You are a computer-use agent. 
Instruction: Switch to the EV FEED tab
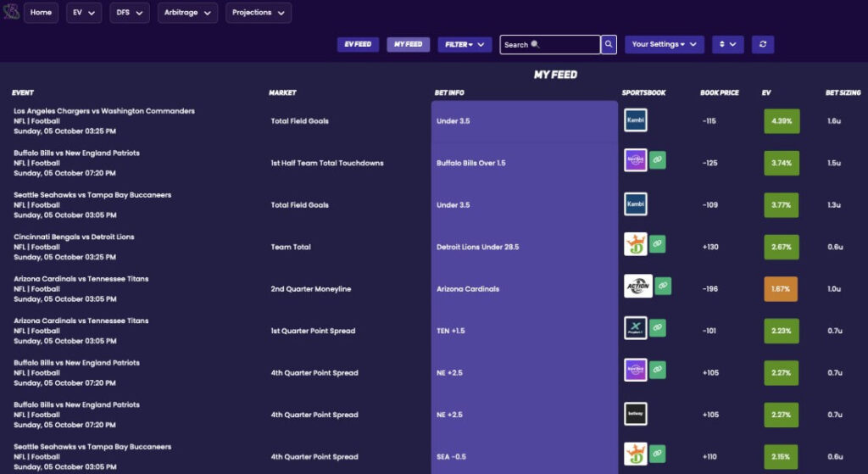[359, 44]
